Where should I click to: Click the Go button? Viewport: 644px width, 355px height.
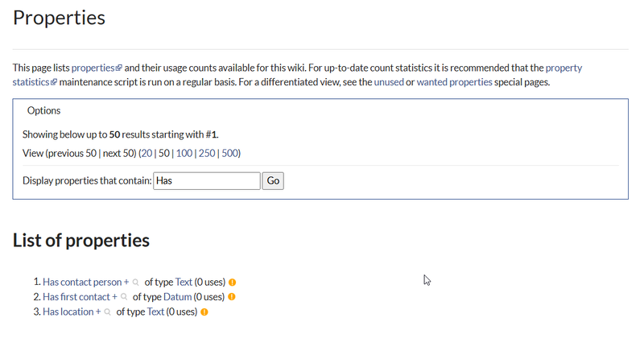tap(273, 181)
